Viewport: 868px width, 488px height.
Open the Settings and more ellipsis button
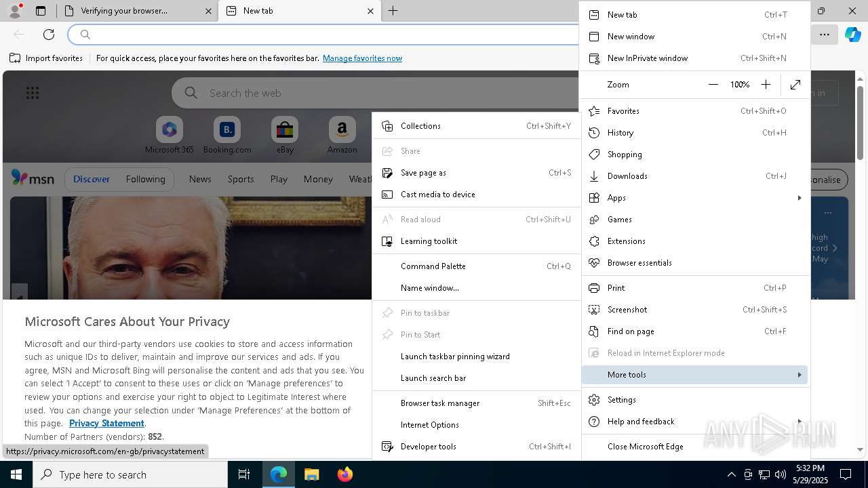tap(825, 34)
